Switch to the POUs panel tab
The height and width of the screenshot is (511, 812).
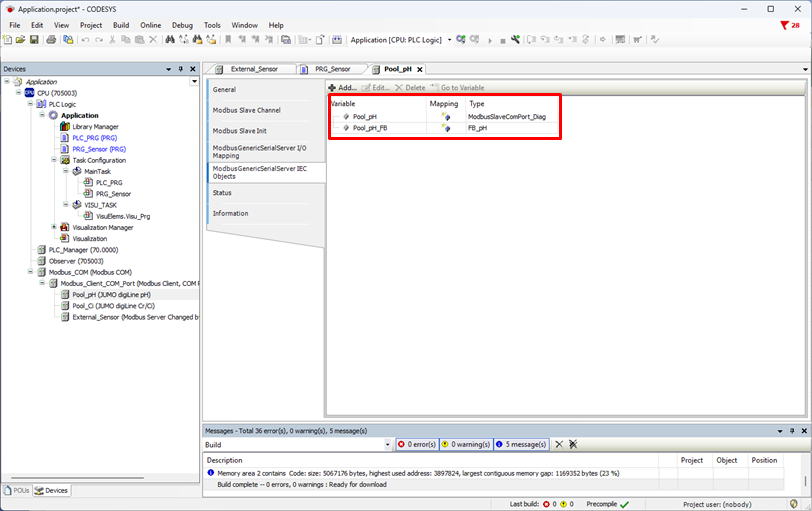17,490
